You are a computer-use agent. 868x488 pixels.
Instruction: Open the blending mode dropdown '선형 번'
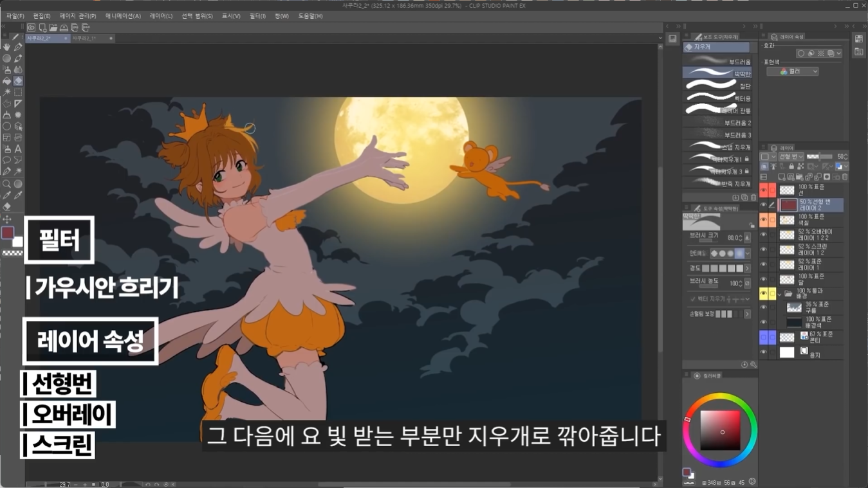click(791, 156)
